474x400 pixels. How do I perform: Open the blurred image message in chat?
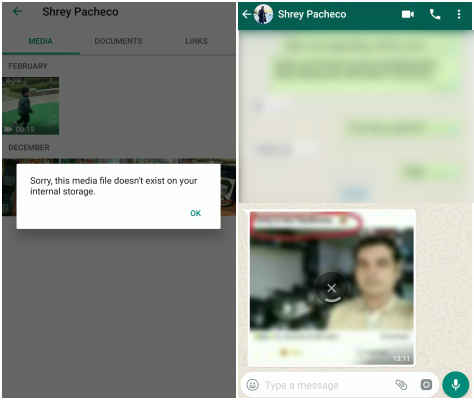pos(331,288)
